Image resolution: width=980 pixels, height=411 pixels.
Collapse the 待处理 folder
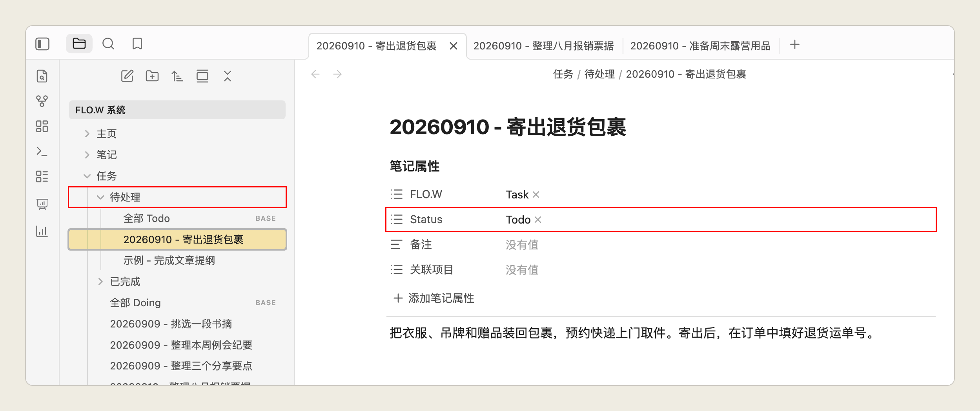[100, 197]
